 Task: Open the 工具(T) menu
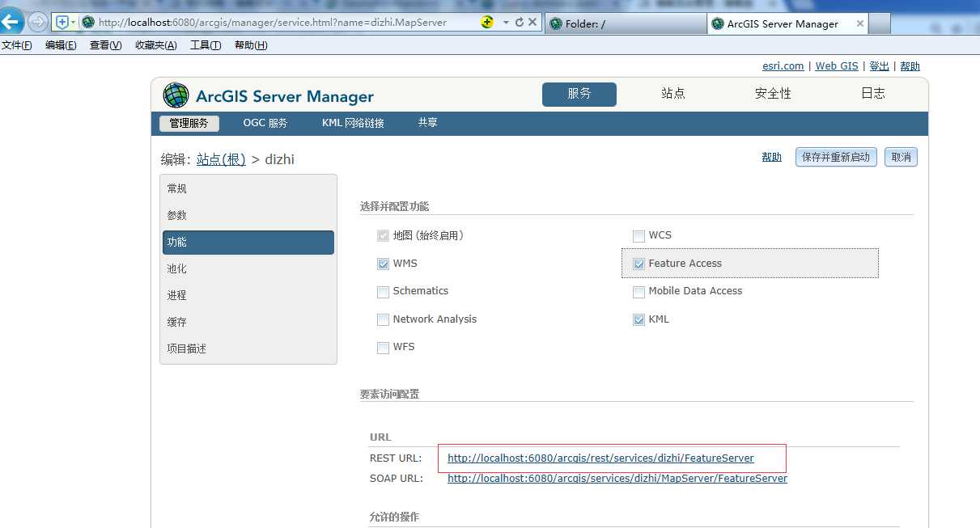(x=206, y=45)
